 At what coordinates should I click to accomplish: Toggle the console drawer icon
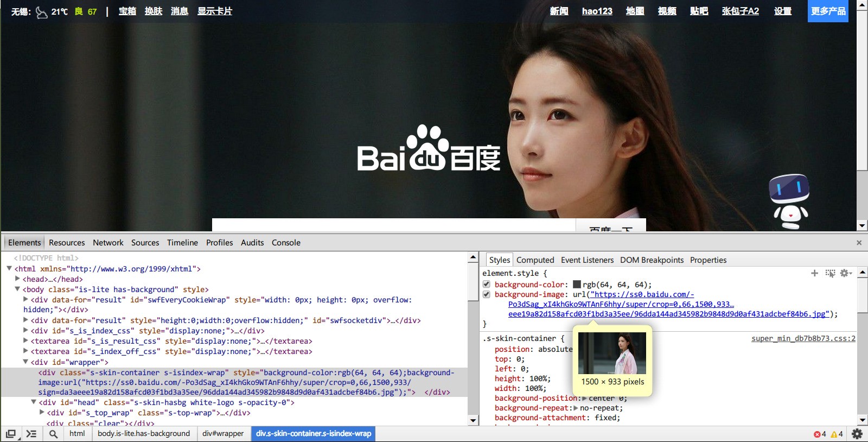[31, 434]
